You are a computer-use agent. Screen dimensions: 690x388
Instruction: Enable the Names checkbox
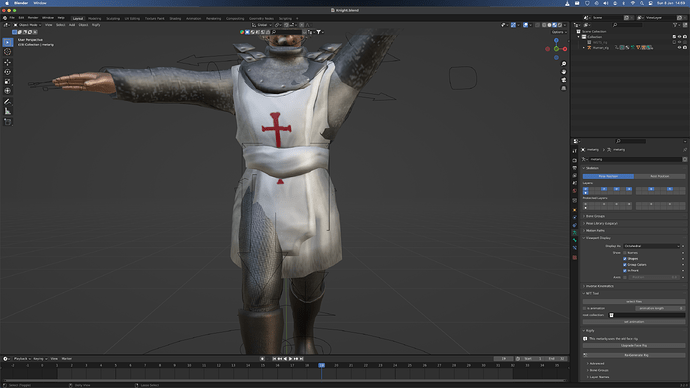pos(625,253)
